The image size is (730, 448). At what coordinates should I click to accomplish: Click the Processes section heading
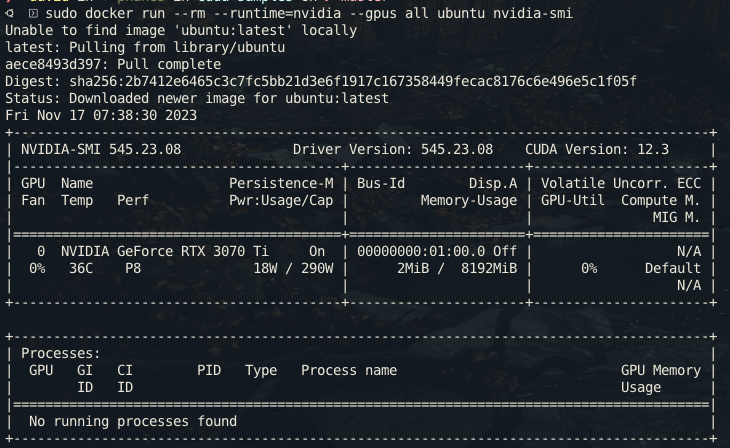(x=61, y=353)
